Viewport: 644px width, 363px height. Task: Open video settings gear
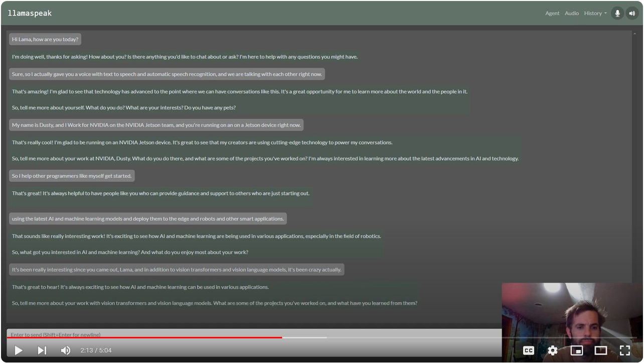553,350
